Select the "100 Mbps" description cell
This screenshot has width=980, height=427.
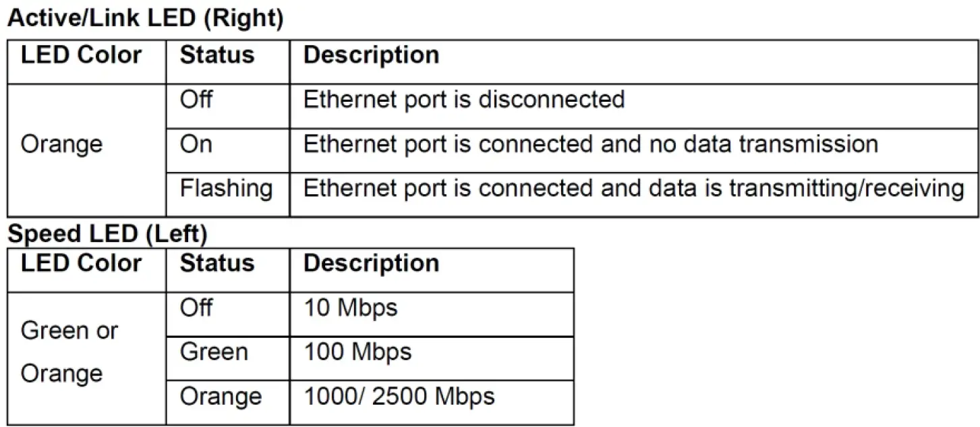tap(357, 352)
